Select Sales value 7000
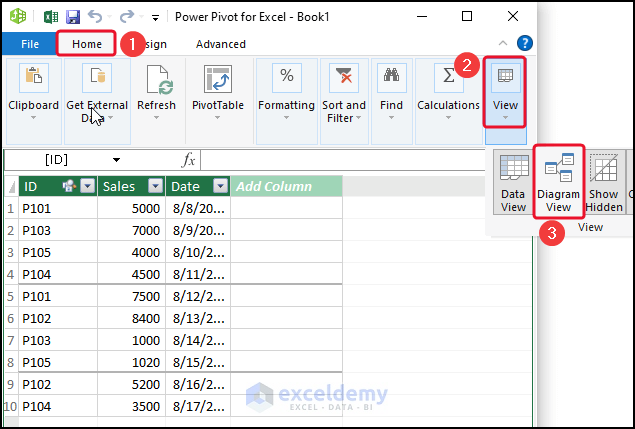This screenshot has width=635, height=429. (x=132, y=230)
